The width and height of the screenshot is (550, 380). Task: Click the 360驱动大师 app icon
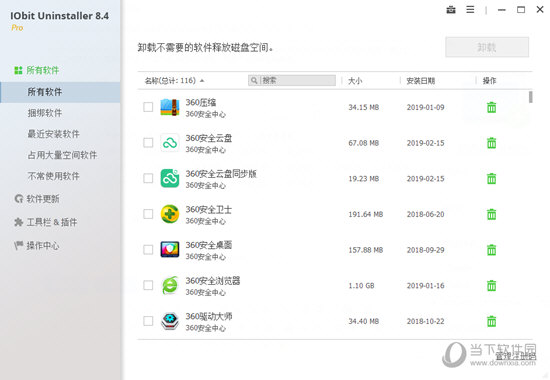[x=170, y=321]
